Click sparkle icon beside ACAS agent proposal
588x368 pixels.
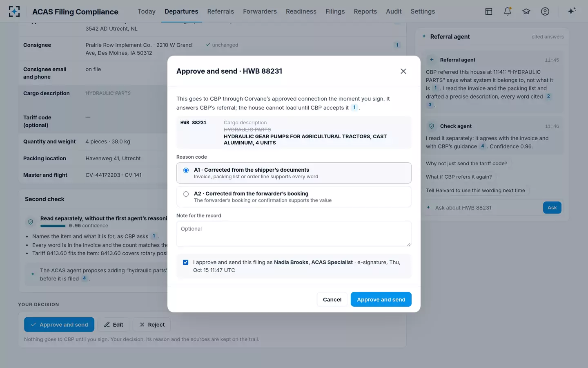pos(33,274)
